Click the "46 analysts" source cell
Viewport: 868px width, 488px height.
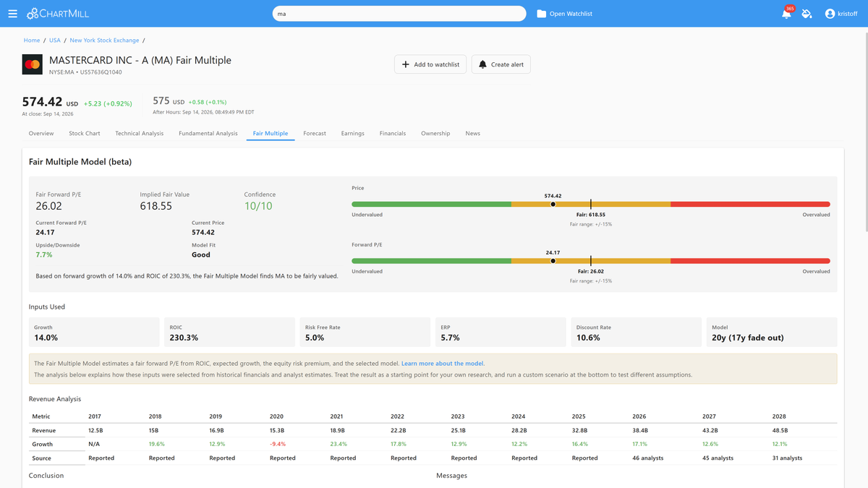coord(650,458)
